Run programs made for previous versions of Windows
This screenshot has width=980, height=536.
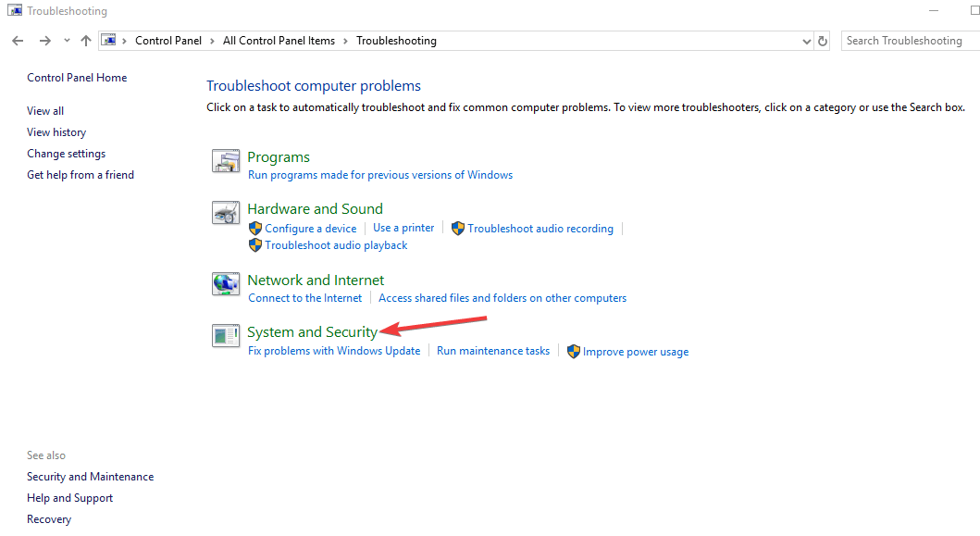pos(380,175)
